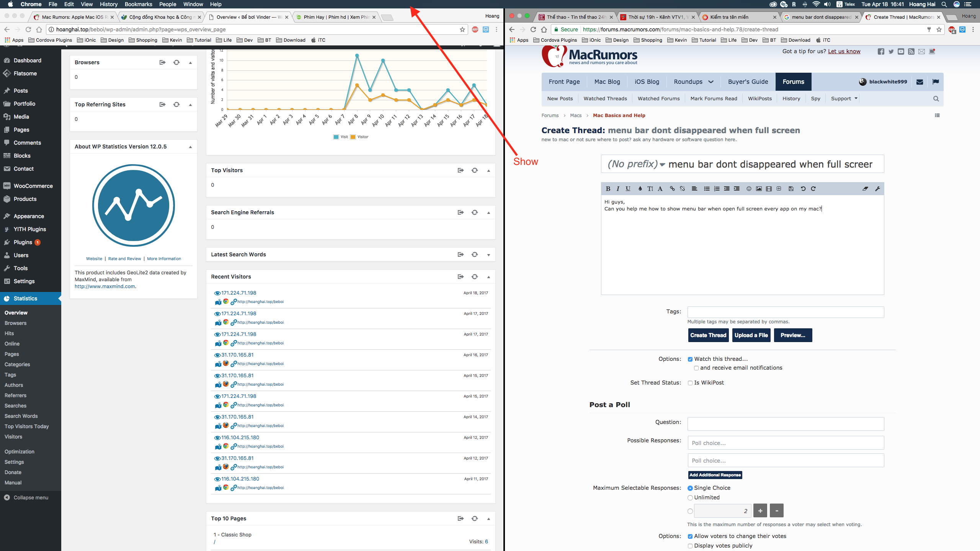980x551 pixels.
Task: Open the text alignment tool
Action: tap(694, 189)
